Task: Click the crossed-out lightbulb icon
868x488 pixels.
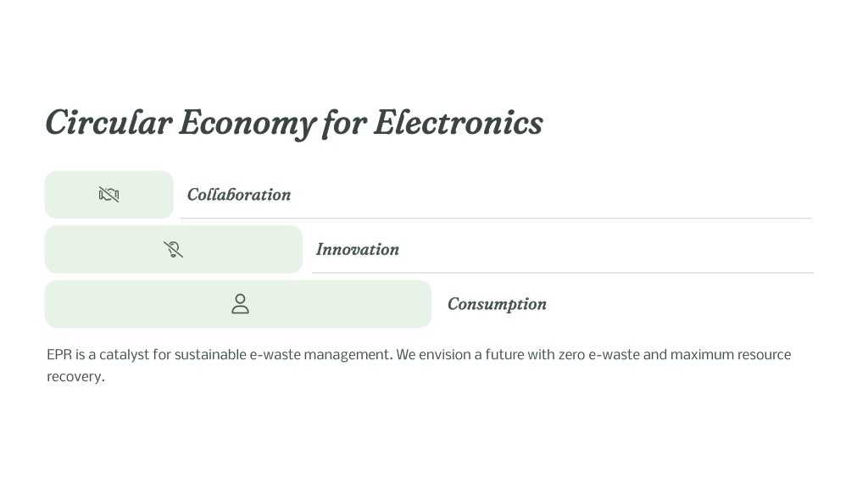Action: tap(173, 249)
